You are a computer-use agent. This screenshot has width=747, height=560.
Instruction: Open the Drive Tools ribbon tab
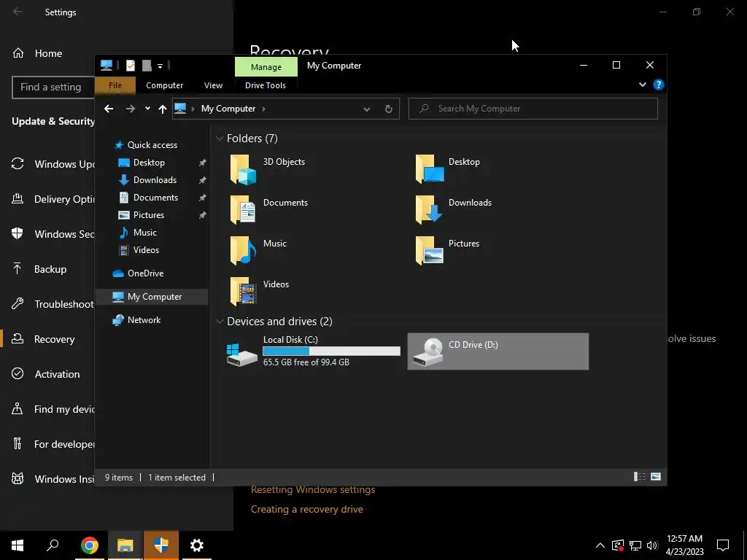[266, 85]
